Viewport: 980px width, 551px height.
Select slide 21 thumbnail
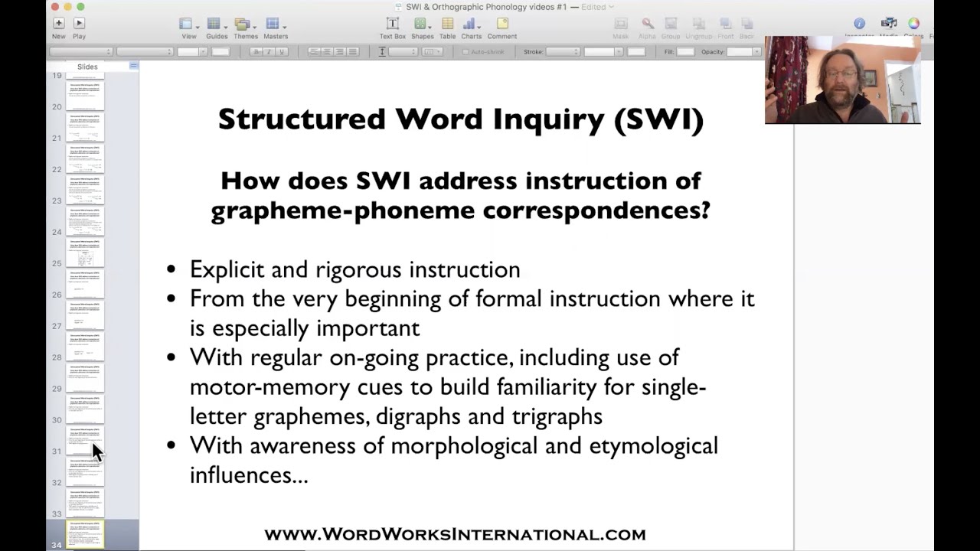tap(85, 128)
